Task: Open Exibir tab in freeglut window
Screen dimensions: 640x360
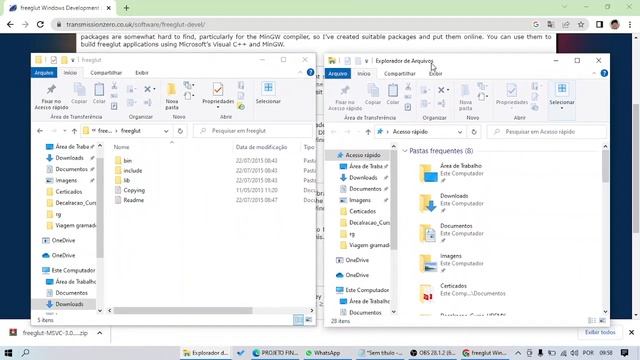Action: (x=142, y=73)
